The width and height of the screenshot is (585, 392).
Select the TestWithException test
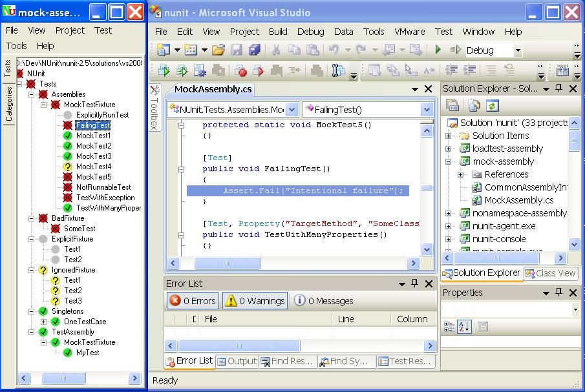105,198
